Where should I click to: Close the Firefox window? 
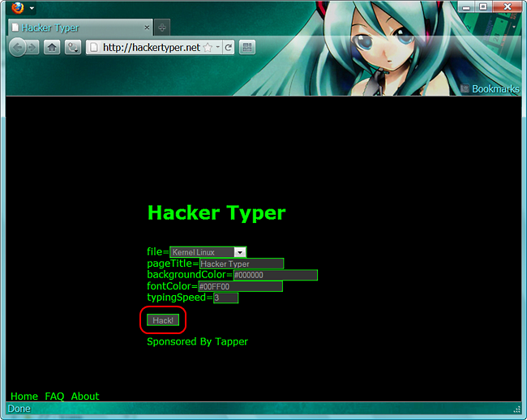pos(508,6)
